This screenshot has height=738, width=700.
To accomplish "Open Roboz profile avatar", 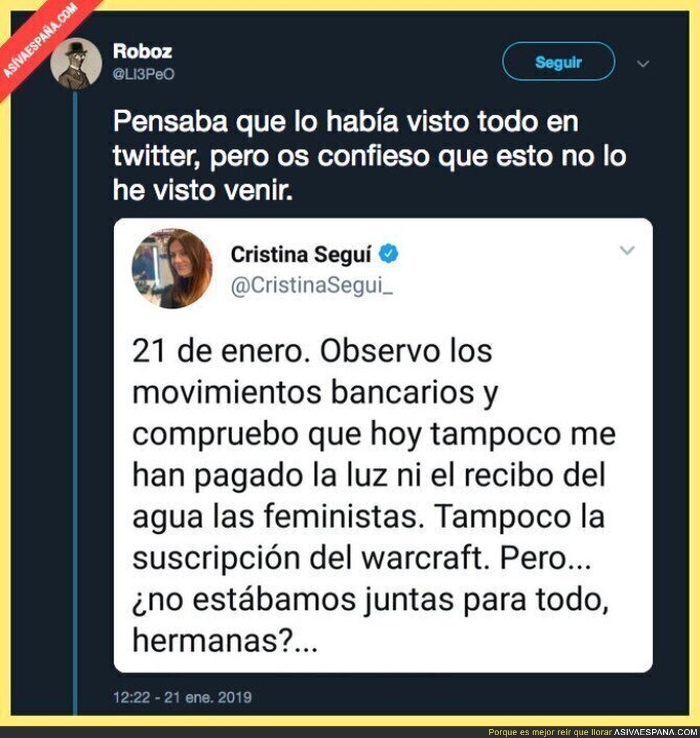I will tap(76, 63).
